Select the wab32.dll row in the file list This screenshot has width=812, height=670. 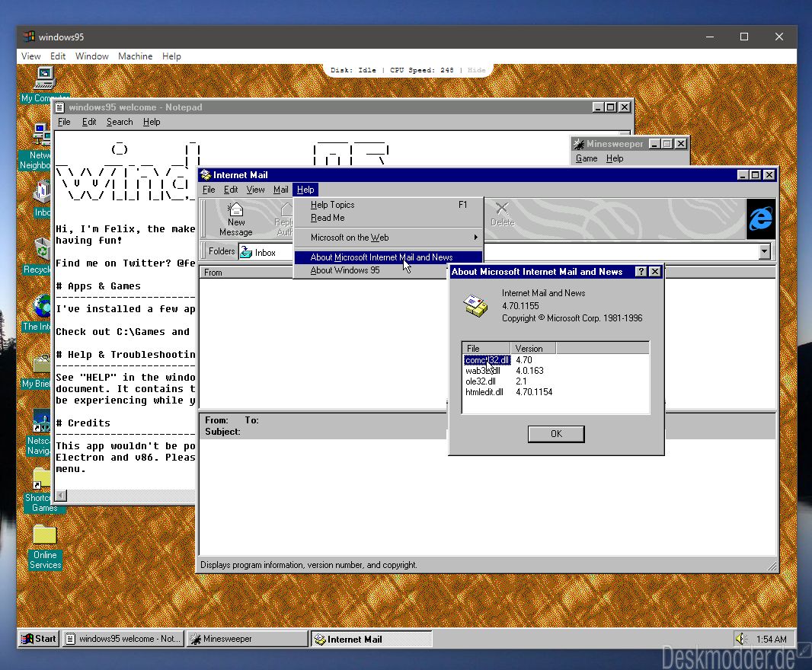[483, 371]
